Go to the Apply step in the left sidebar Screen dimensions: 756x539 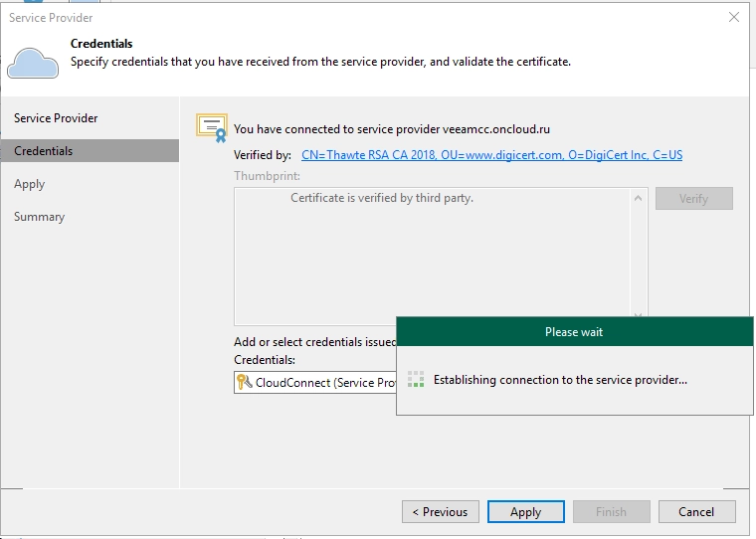tap(30, 184)
